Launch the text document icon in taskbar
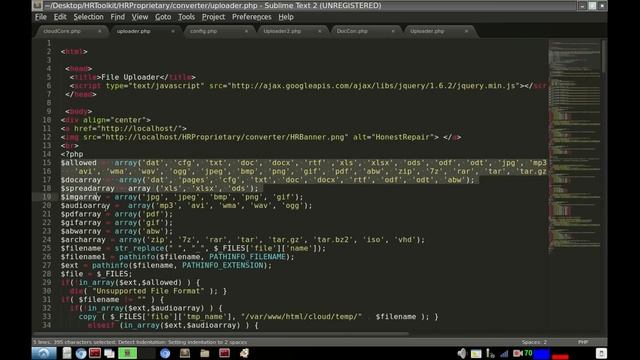The width and height of the screenshot is (640, 360). [x=67, y=353]
